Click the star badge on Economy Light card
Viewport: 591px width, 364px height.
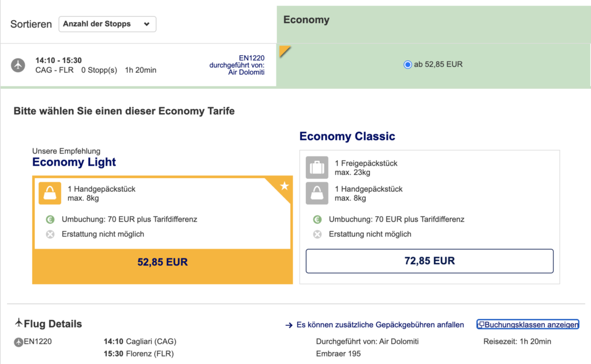pos(284,186)
